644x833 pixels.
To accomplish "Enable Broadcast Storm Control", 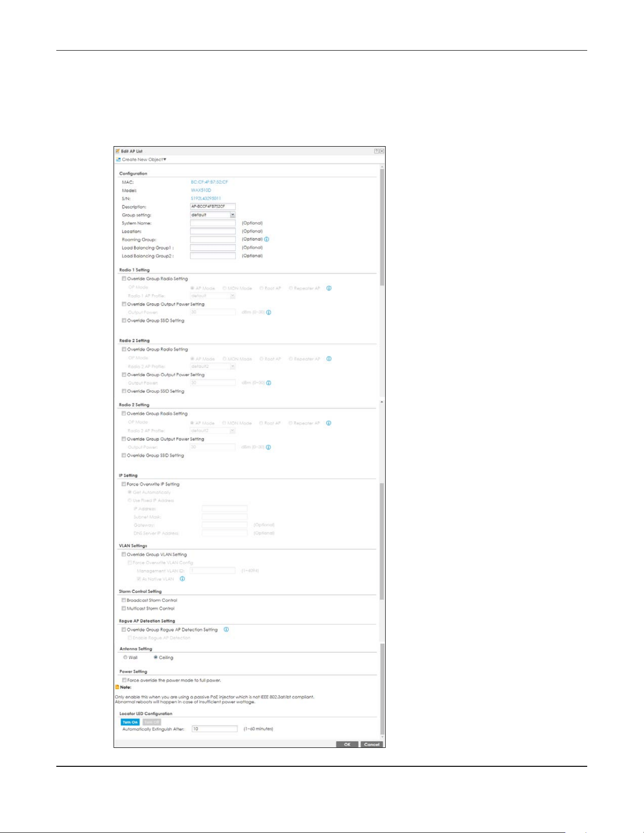I will point(124,600).
